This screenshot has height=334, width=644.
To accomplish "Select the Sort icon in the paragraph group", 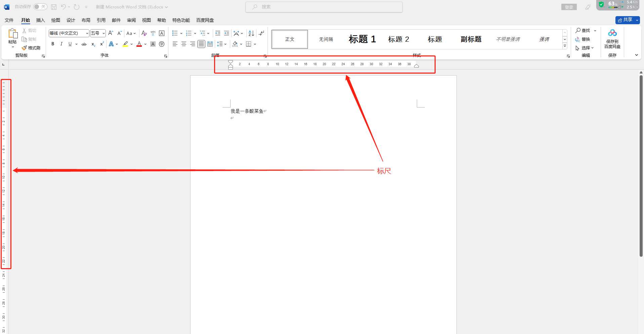I will tap(251, 33).
